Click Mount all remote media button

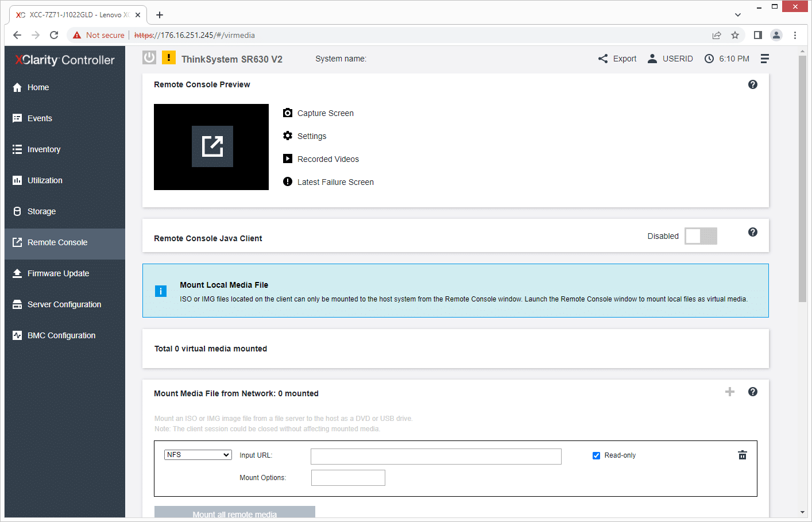click(x=235, y=512)
